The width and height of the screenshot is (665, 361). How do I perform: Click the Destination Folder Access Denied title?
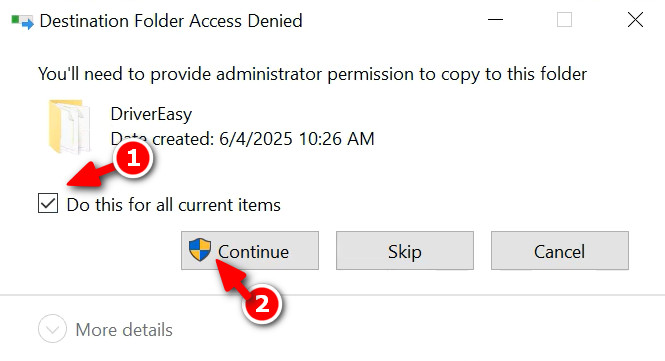click(171, 21)
